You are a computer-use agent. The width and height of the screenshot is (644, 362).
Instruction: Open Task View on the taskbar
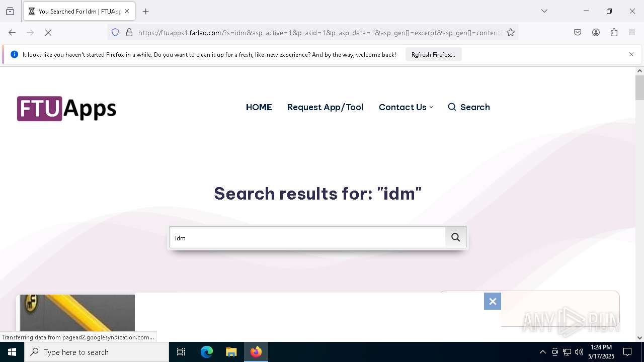tap(181, 352)
